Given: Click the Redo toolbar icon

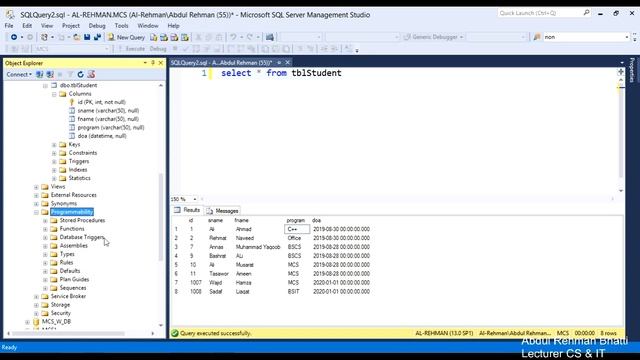Looking at the screenshot, I should tap(250, 37).
